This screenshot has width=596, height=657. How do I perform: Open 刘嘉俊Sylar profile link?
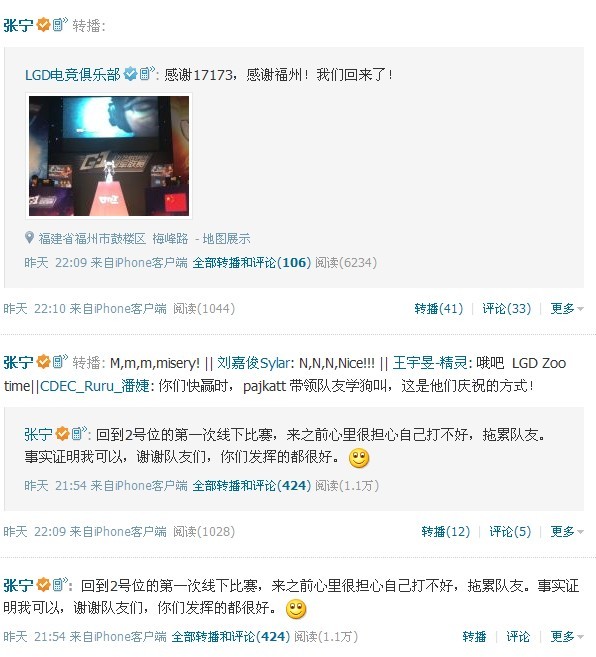253,363
